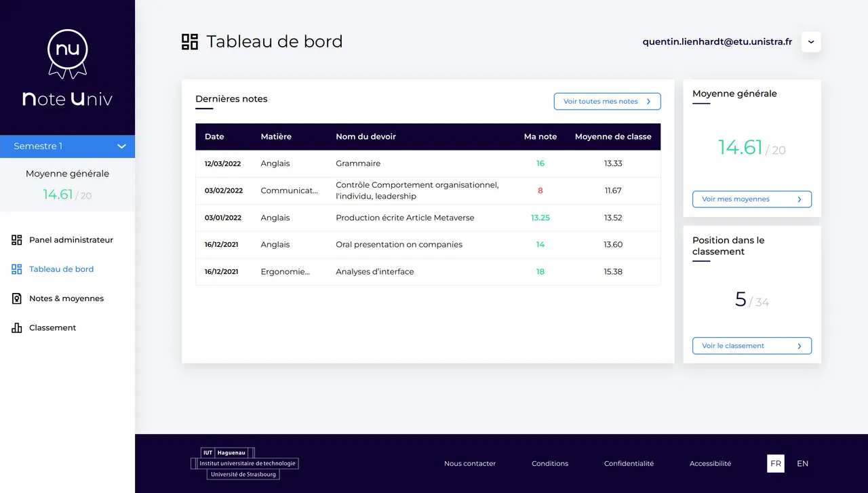
Task: Click the Moyenne de classe column header
Action: coord(613,137)
